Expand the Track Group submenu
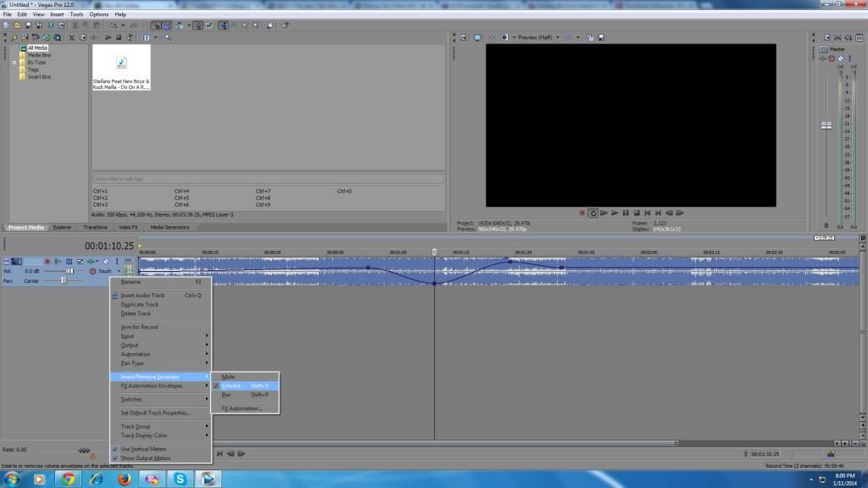Image resolution: width=868 pixels, height=488 pixels. point(160,427)
